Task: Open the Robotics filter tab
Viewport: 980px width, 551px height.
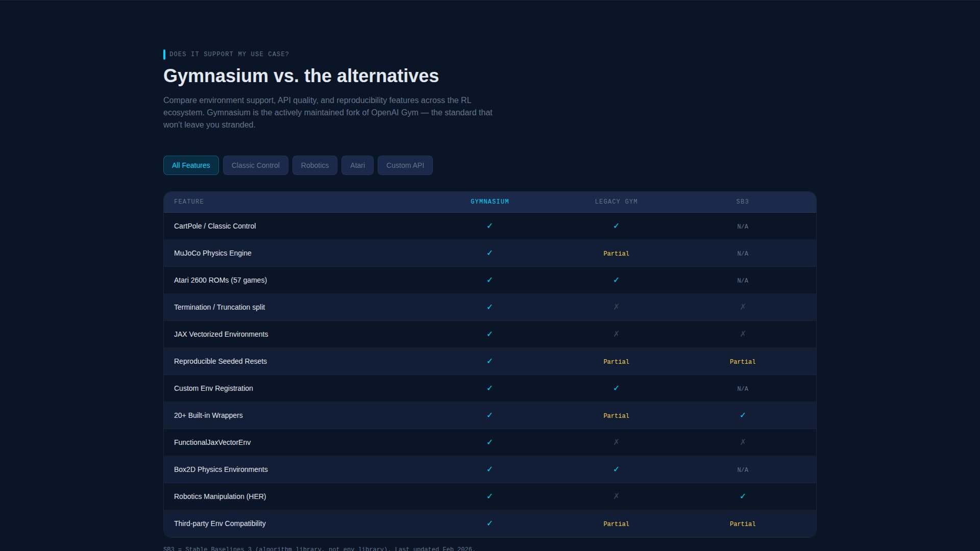Action: tap(314, 165)
